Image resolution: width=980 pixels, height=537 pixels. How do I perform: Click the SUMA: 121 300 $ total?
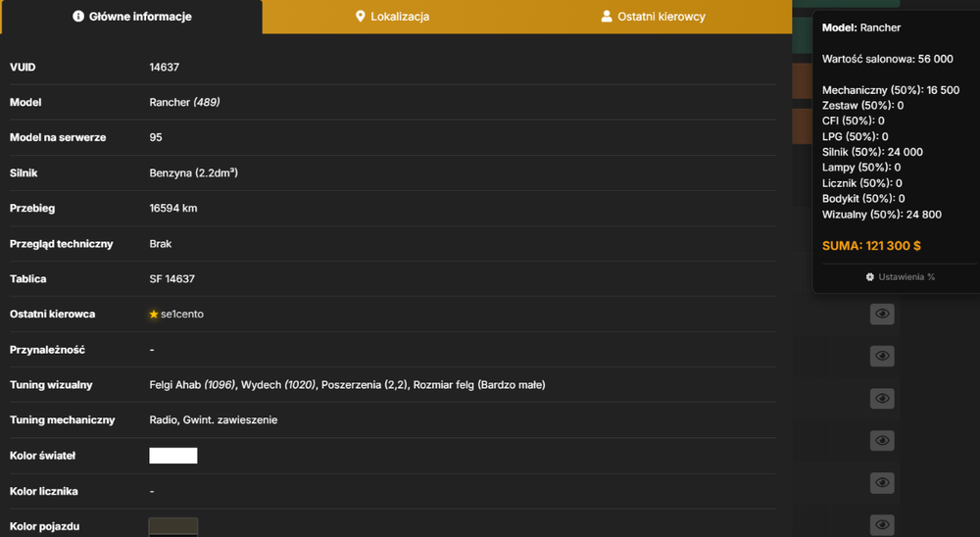tap(871, 246)
